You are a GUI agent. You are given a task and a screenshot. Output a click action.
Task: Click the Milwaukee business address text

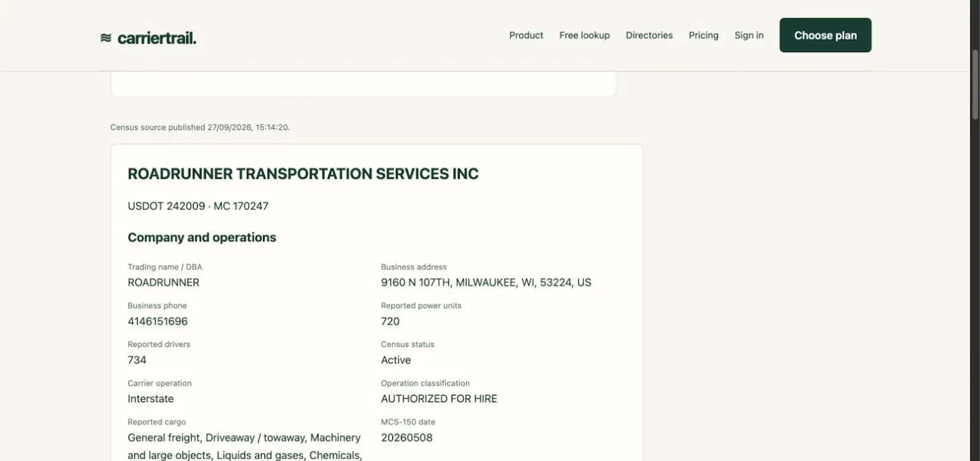486,282
